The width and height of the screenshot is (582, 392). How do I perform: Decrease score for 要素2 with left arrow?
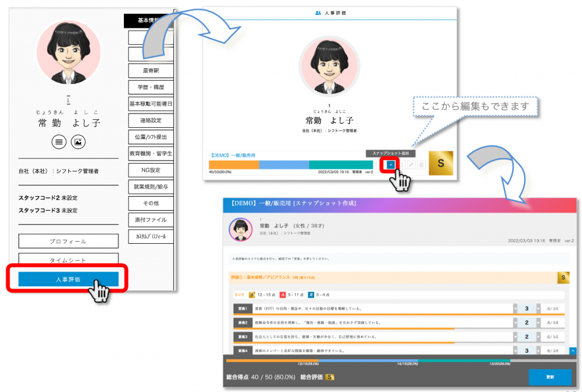[x=516, y=323]
